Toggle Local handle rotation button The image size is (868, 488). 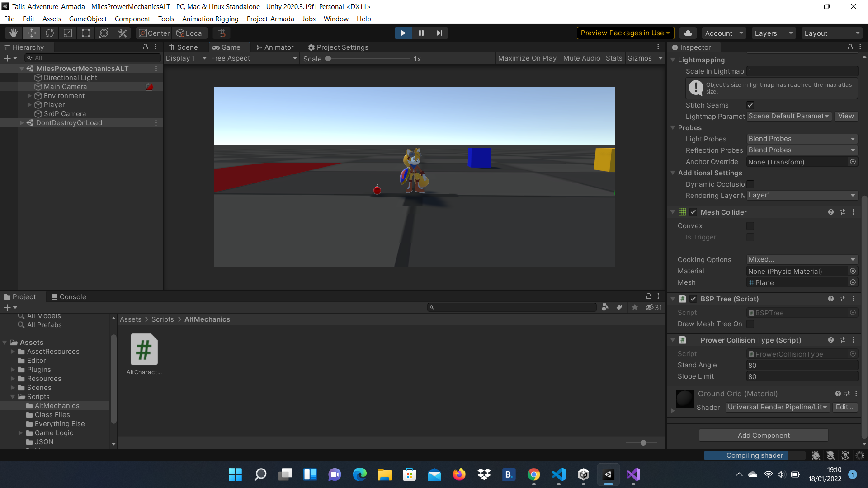point(190,33)
